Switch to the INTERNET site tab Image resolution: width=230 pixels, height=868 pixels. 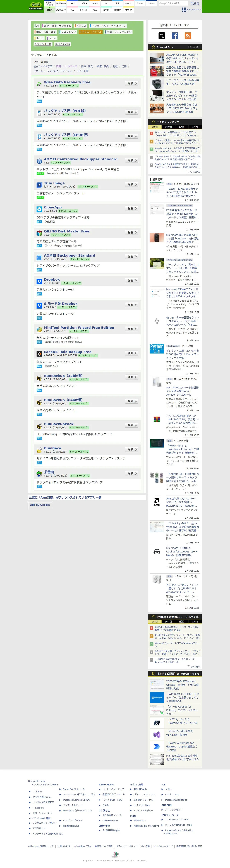61,3
